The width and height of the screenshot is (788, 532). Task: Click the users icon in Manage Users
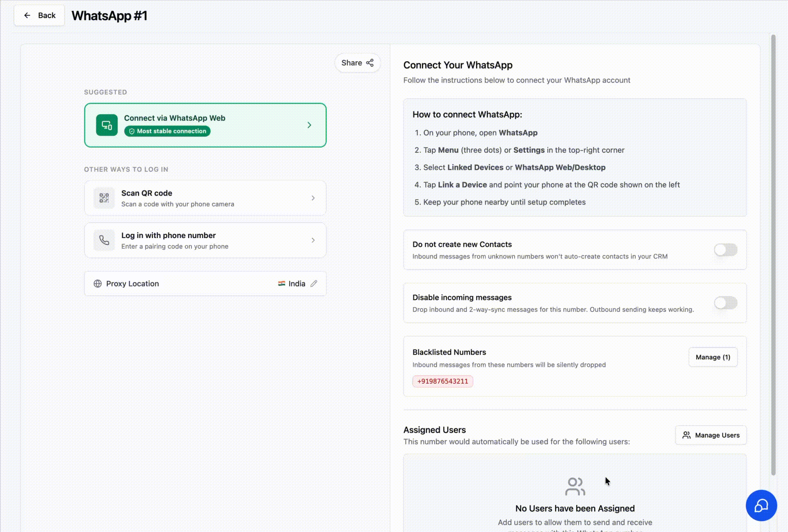(x=686, y=435)
